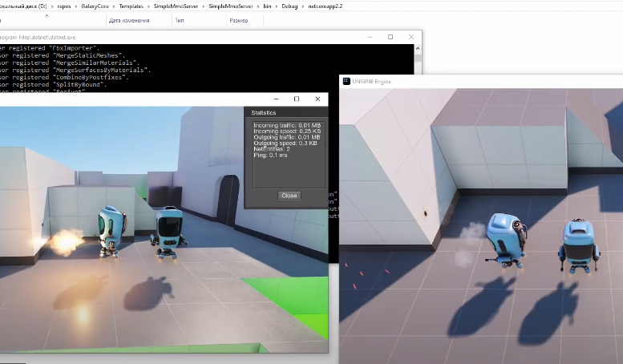Minimize the game window showing Statistics
Image resolution: width=623 pixels, height=364 pixels.
tap(275, 99)
